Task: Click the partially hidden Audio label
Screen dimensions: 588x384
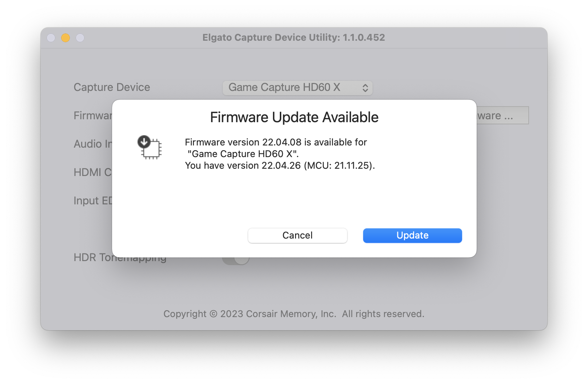Action: coord(93,144)
